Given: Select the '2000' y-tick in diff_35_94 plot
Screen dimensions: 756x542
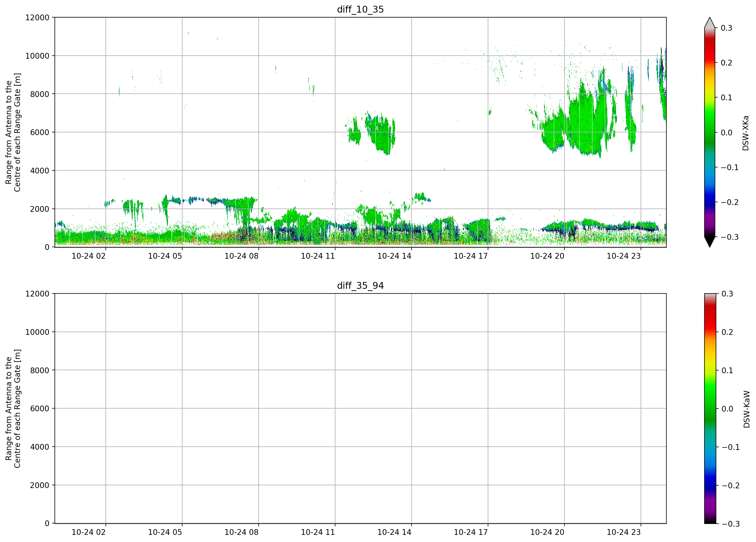Looking at the screenshot, I should 40,485.
